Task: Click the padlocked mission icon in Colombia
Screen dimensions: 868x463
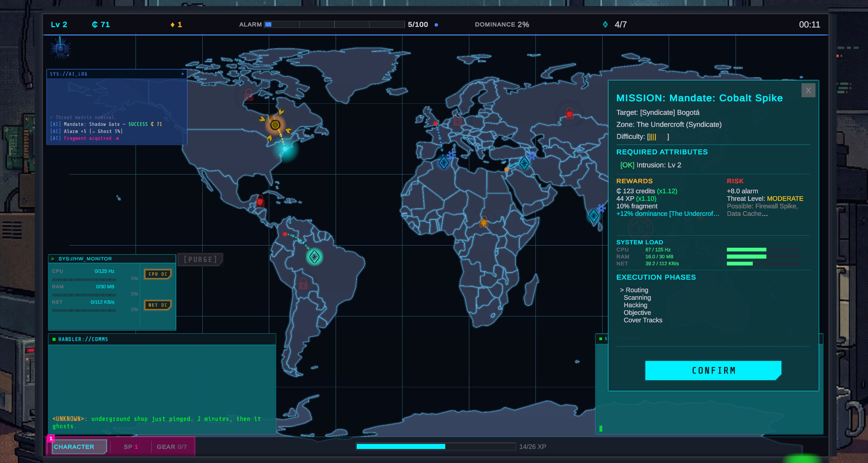Action: pos(303,283)
